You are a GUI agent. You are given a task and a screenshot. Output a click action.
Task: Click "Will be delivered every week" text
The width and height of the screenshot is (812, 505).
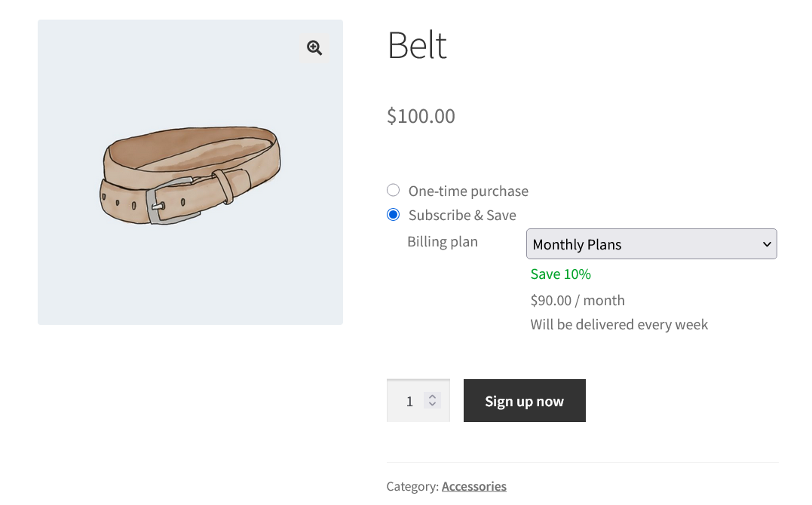pyautogui.click(x=619, y=325)
